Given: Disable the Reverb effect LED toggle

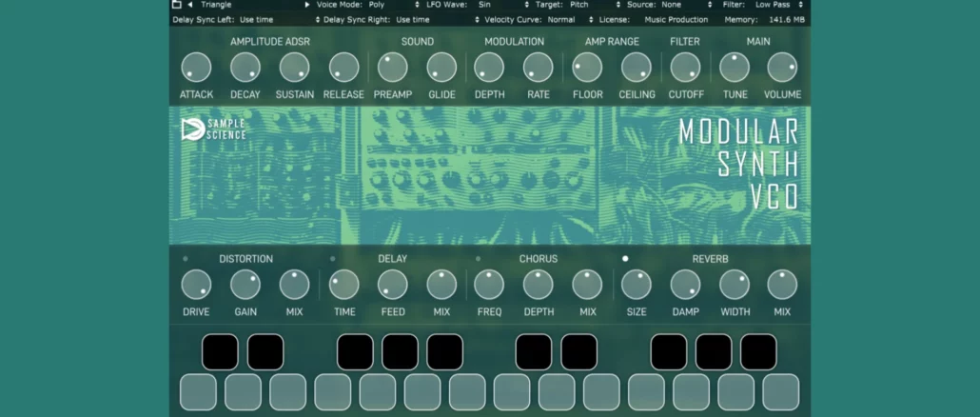Looking at the screenshot, I should (x=625, y=259).
